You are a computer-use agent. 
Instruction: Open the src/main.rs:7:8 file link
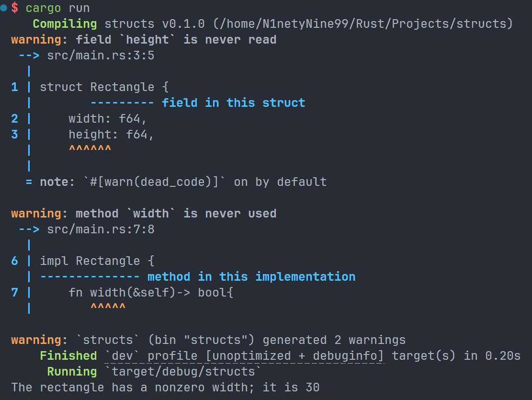pos(101,229)
